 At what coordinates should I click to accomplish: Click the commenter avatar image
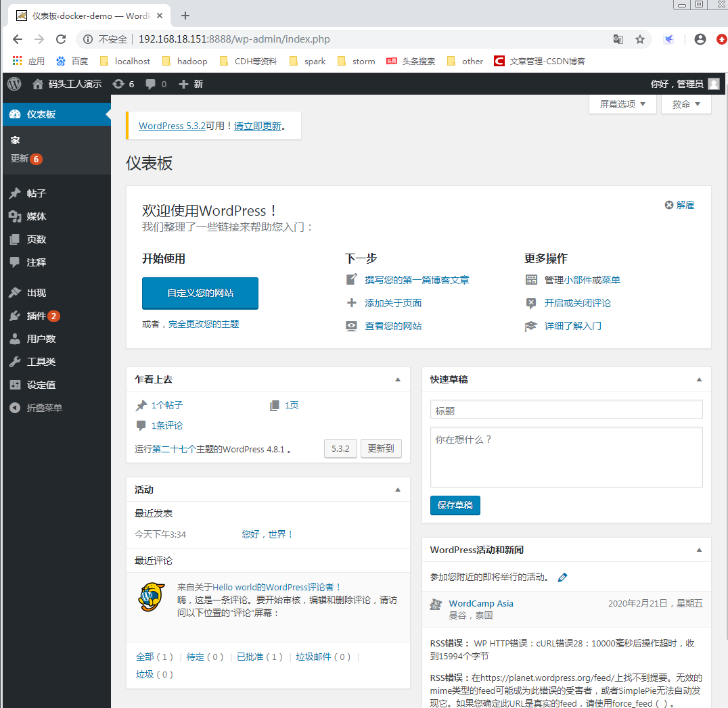(x=152, y=596)
